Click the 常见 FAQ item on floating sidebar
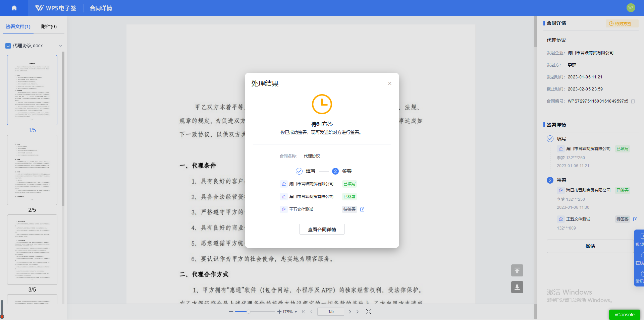 coord(640,277)
